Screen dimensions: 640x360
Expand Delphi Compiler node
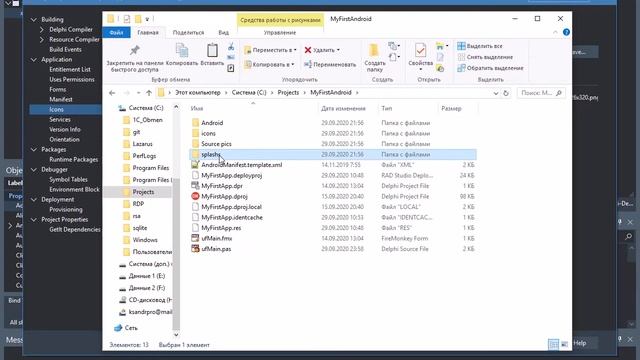pyautogui.click(x=42, y=29)
